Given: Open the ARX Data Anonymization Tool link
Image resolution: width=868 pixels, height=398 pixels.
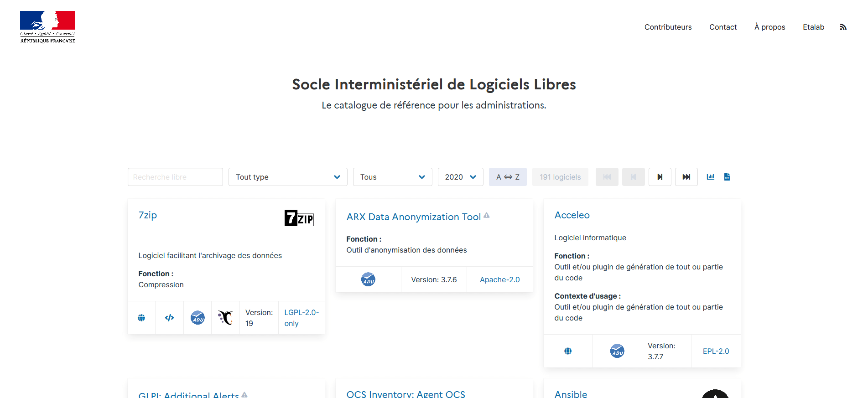Looking at the screenshot, I should pyautogui.click(x=414, y=217).
